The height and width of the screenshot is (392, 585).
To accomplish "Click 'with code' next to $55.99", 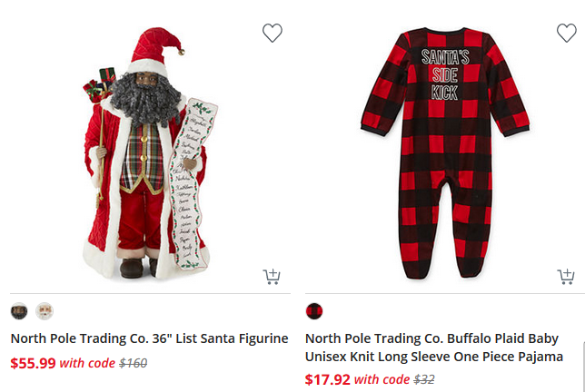I will tap(86, 363).
